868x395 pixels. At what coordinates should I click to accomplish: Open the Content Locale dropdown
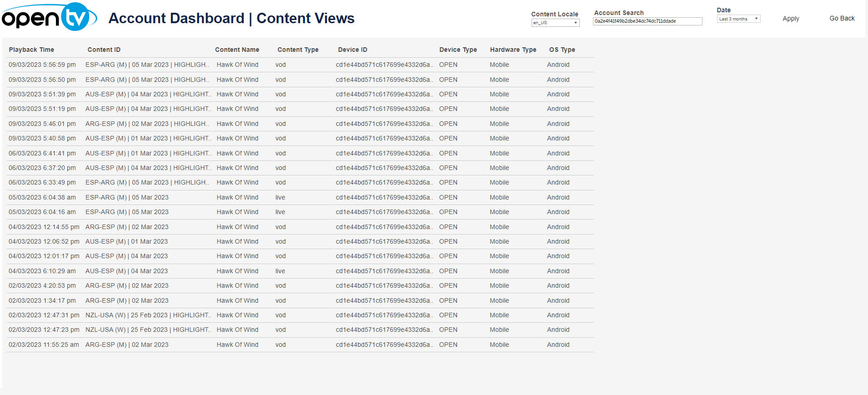555,23
